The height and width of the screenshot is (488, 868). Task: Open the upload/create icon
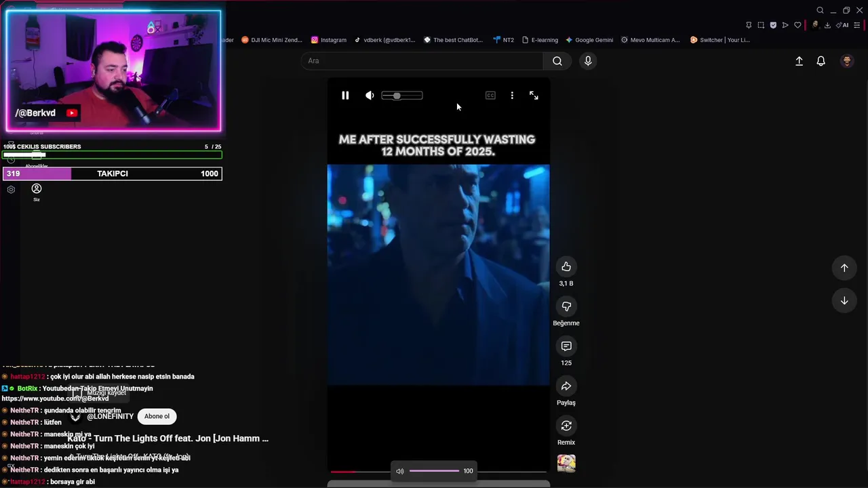pyautogui.click(x=799, y=61)
